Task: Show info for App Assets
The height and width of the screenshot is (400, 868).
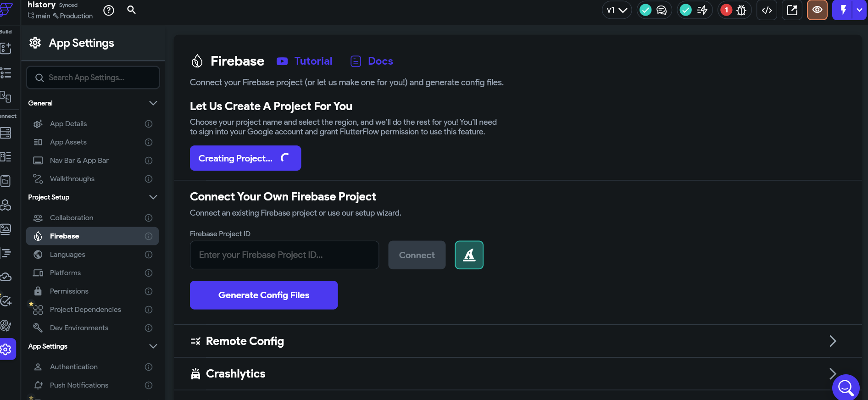Action: coord(149,142)
